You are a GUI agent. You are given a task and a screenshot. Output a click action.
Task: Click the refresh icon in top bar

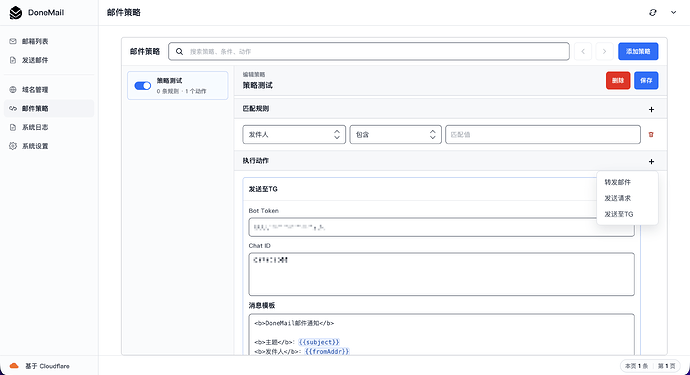tap(653, 12)
